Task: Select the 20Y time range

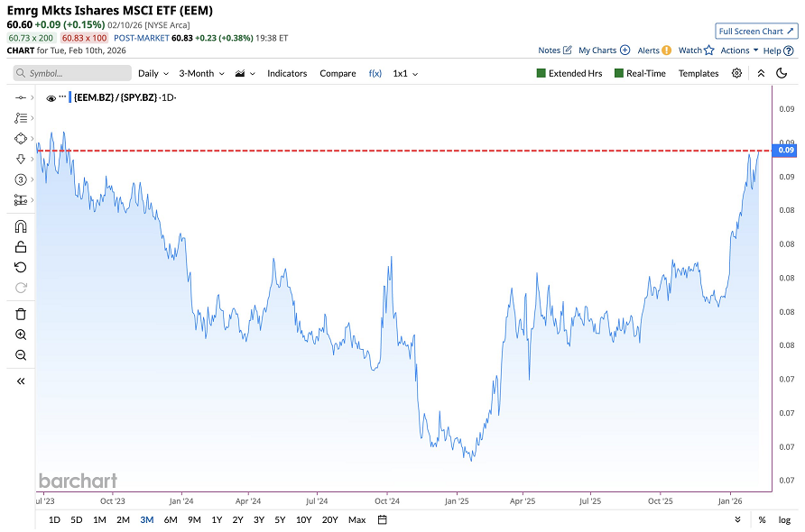Action: (329, 519)
